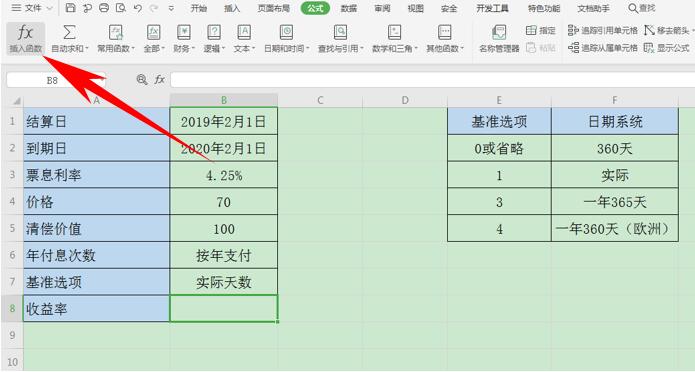The width and height of the screenshot is (695, 372).
Task: Click the Find (查找) search button
Action: click(642, 8)
